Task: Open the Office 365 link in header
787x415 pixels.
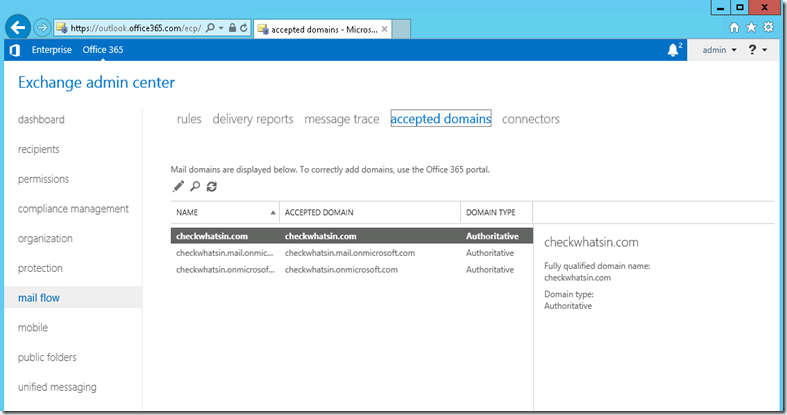Action: click(x=103, y=50)
